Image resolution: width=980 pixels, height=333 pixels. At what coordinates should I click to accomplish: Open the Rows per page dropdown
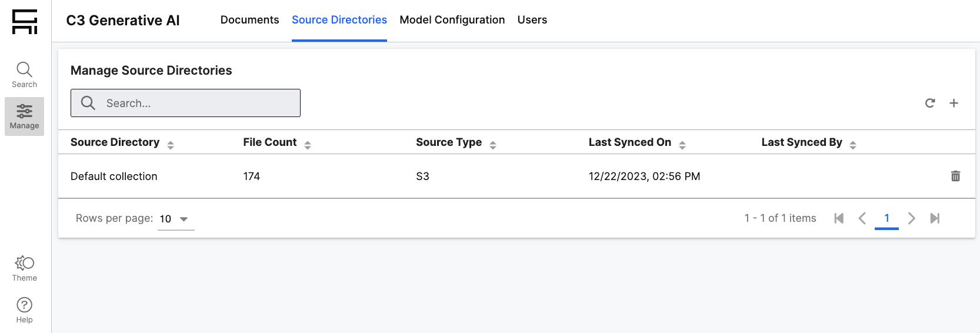tap(176, 219)
